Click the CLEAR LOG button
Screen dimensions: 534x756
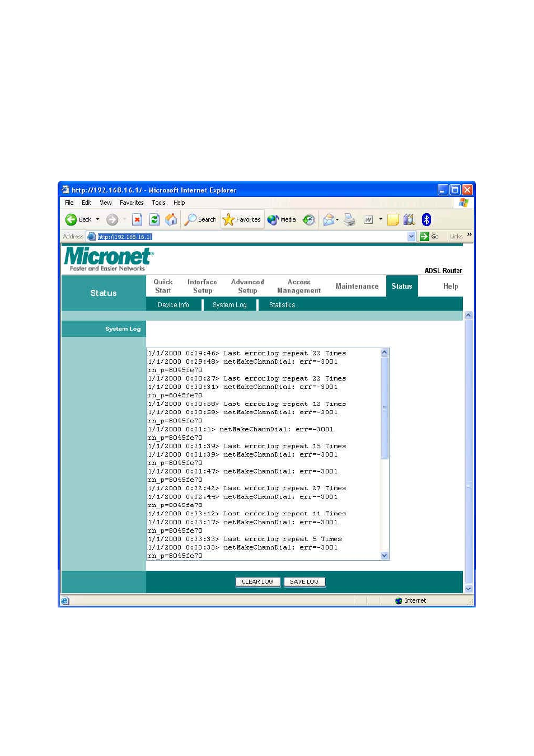coord(257,582)
